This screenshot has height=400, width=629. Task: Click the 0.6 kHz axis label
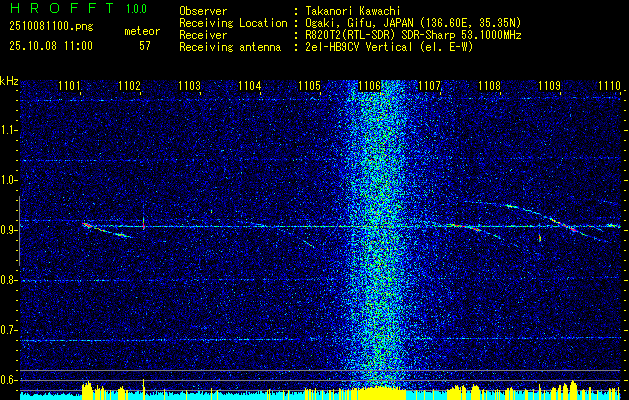click(8, 380)
